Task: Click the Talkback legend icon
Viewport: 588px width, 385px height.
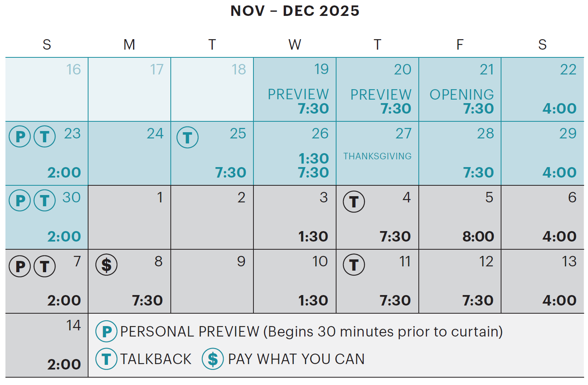Action: [x=106, y=359]
